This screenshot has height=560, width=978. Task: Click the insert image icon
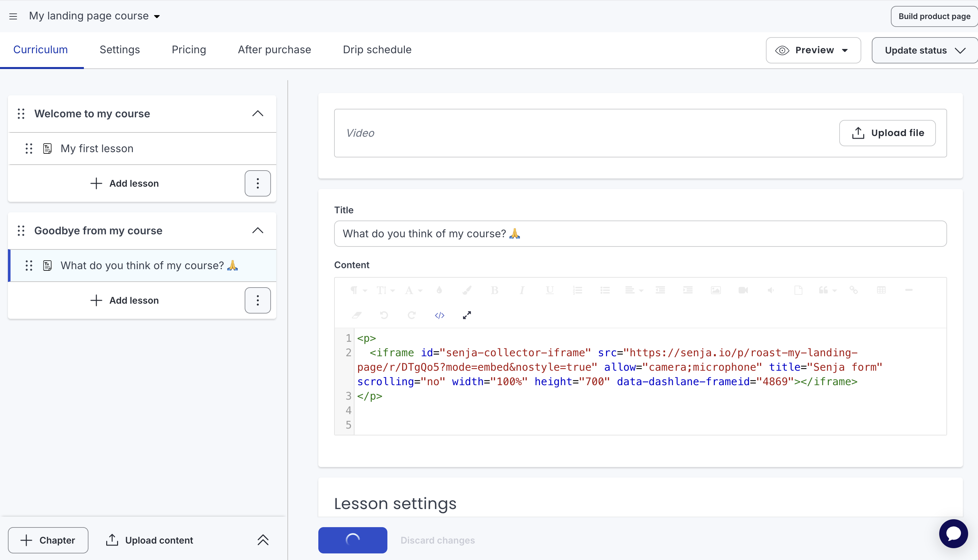(715, 291)
